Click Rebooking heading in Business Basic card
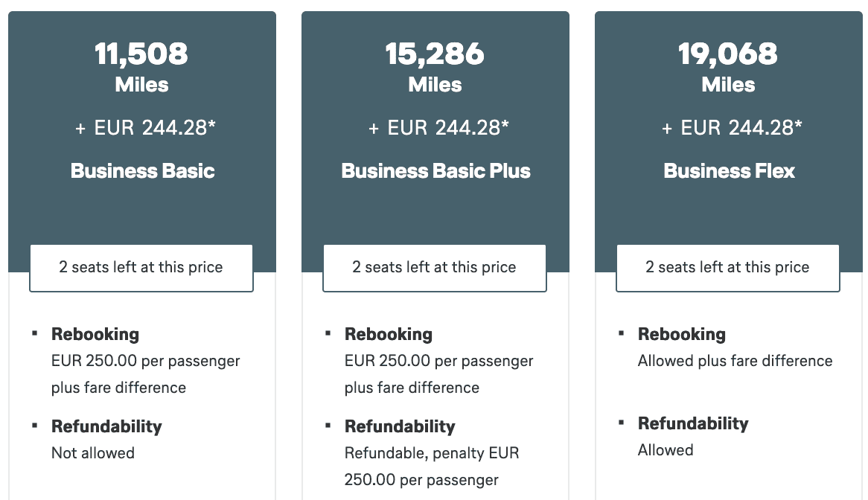The image size is (868, 500). coord(95,335)
